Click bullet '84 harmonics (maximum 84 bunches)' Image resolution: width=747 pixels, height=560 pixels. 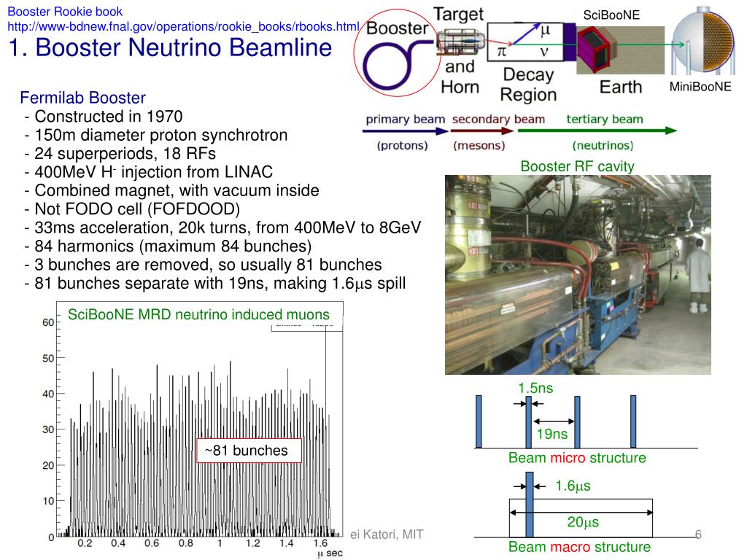coord(168,246)
